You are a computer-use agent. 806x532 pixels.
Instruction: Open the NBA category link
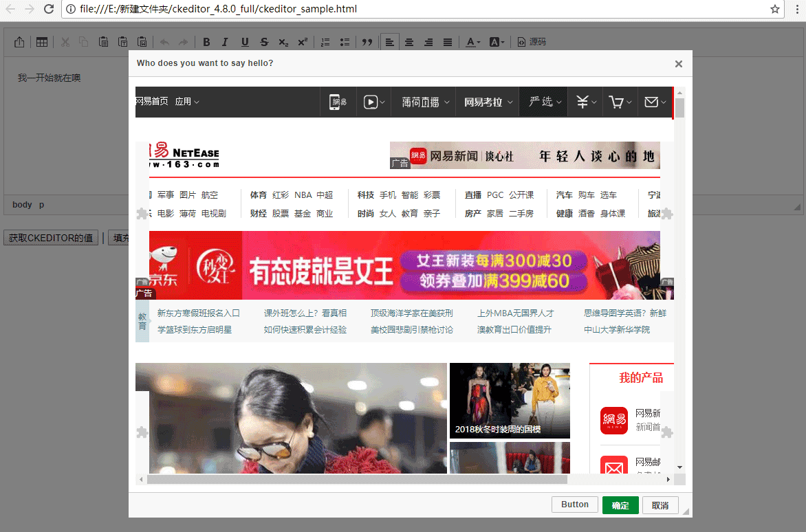tap(303, 195)
